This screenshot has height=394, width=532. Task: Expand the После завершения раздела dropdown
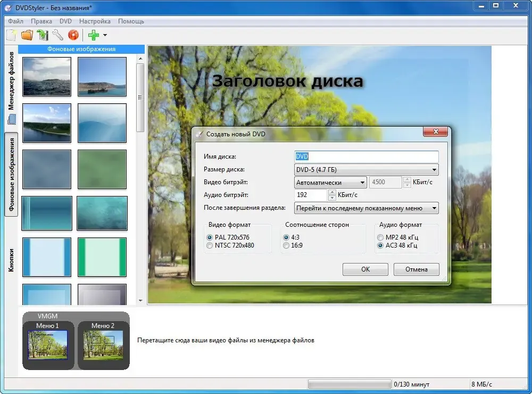pos(367,208)
